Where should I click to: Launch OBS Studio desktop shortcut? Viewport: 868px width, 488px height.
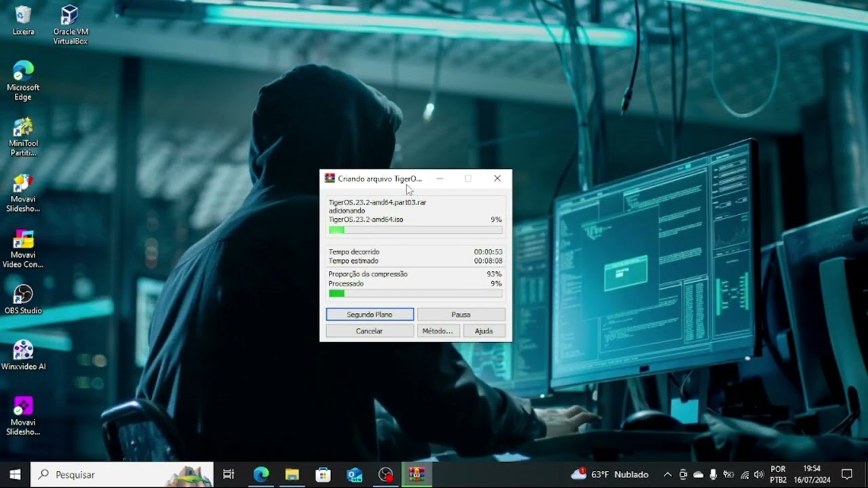(x=23, y=299)
